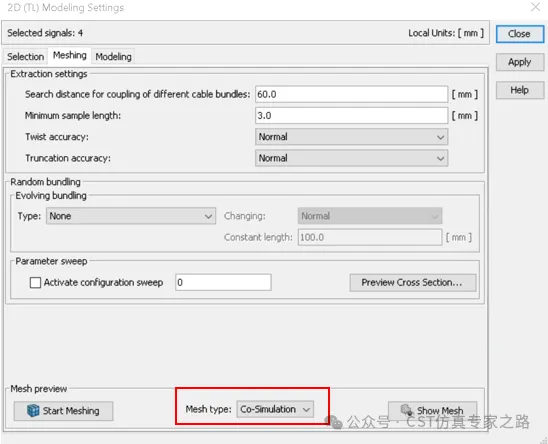Click the Show Mesh magnifier icon

407,410
